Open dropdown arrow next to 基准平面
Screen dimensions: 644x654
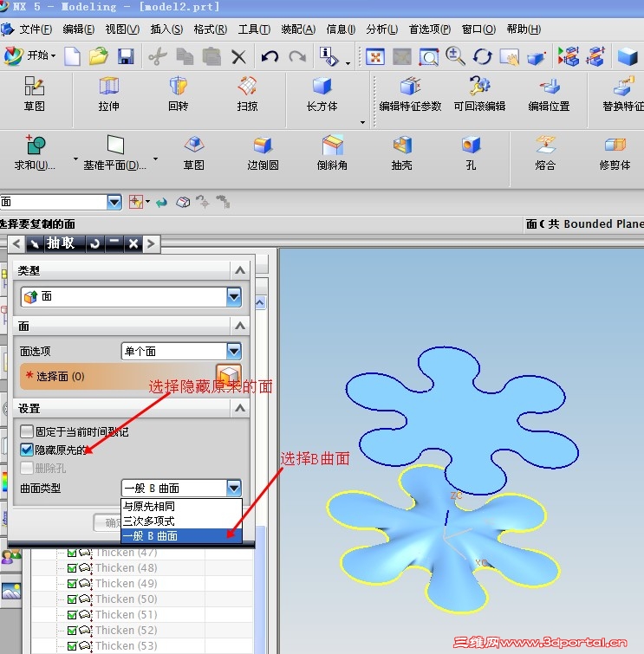pyautogui.click(x=156, y=159)
